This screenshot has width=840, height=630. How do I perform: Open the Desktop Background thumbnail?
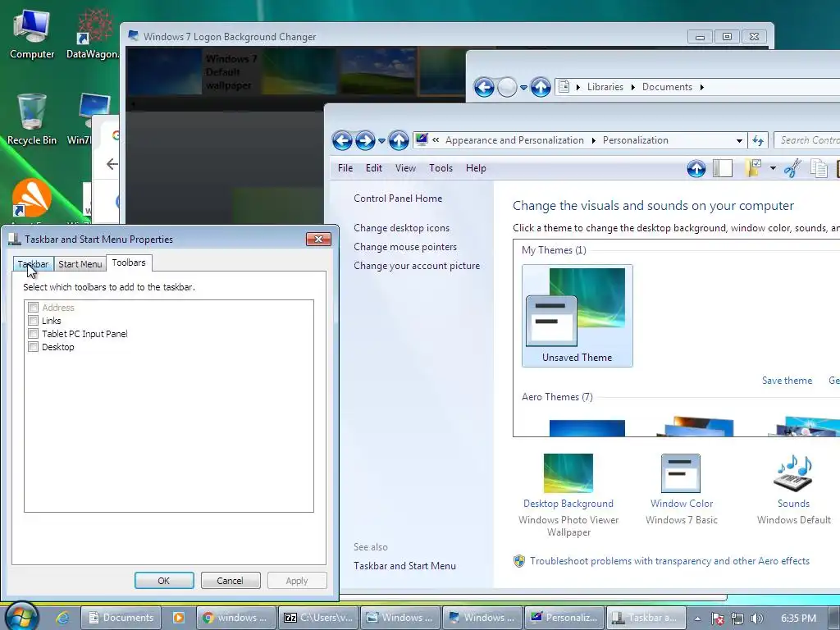tap(568, 473)
